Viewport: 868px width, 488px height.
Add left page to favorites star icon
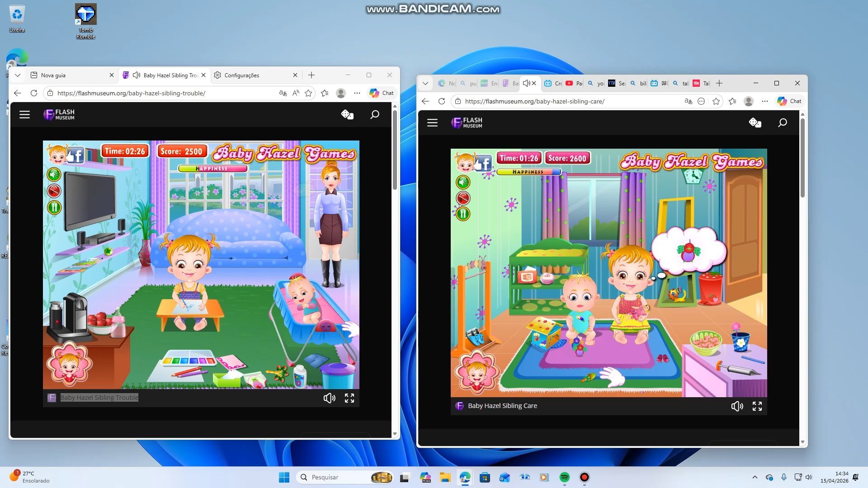(308, 93)
